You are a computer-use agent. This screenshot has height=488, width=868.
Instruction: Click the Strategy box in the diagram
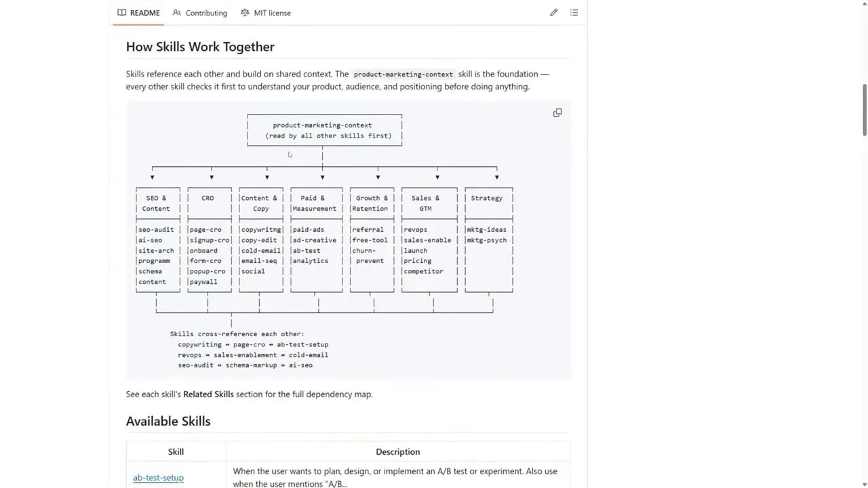(486, 198)
